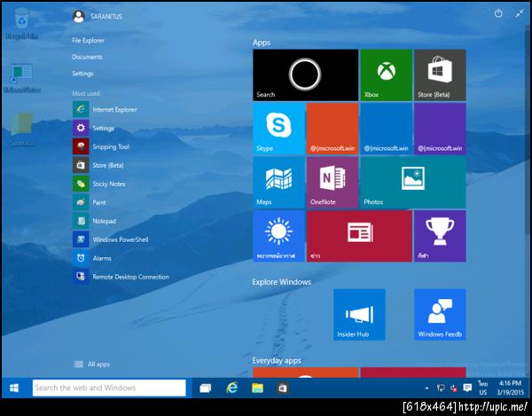Launch Paint
The image size is (532, 416).
click(x=90, y=202)
